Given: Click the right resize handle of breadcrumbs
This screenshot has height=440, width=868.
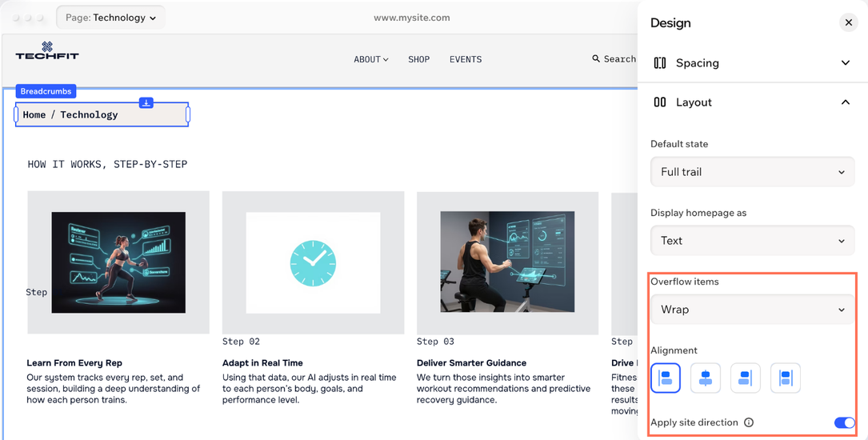Looking at the screenshot, I should pyautogui.click(x=188, y=114).
